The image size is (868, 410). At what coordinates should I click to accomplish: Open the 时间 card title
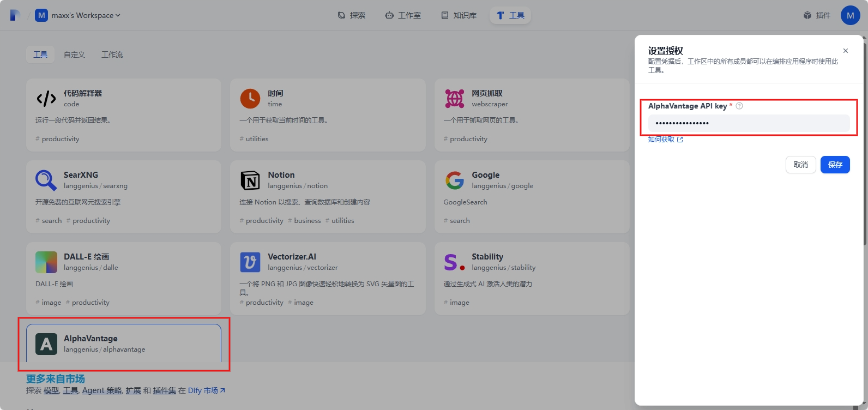click(x=275, y=93)
